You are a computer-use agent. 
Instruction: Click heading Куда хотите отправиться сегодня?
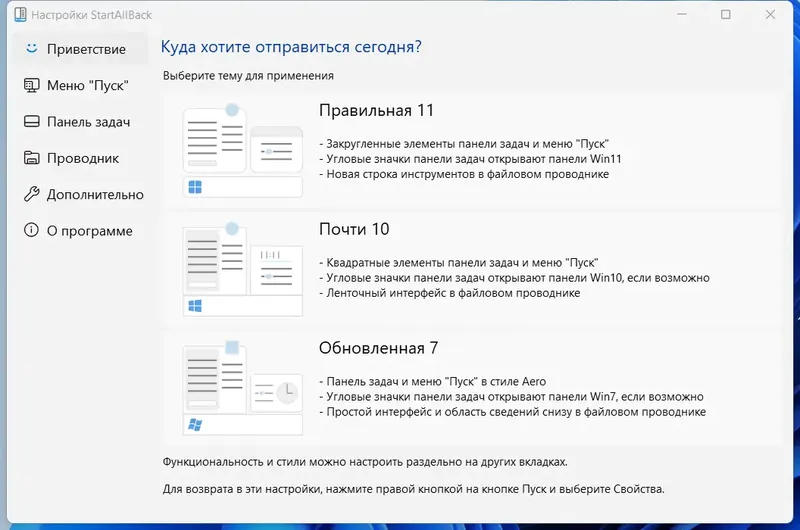coord(291,46)
